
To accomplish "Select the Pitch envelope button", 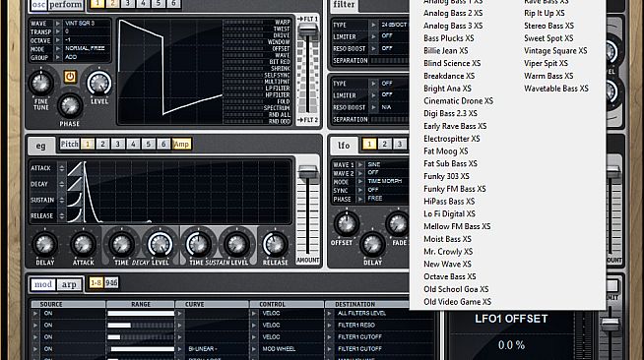I will (69, 144).
